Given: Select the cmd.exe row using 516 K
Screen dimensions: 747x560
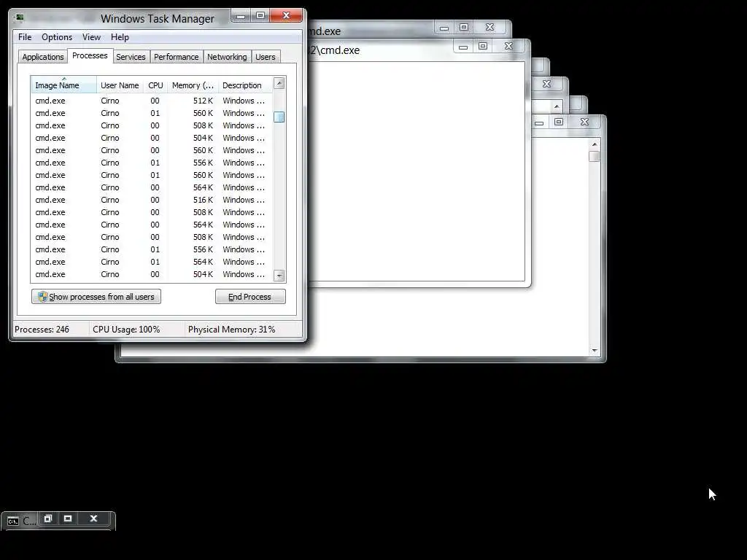Looking at the screenshot, I should click(152, 200).
